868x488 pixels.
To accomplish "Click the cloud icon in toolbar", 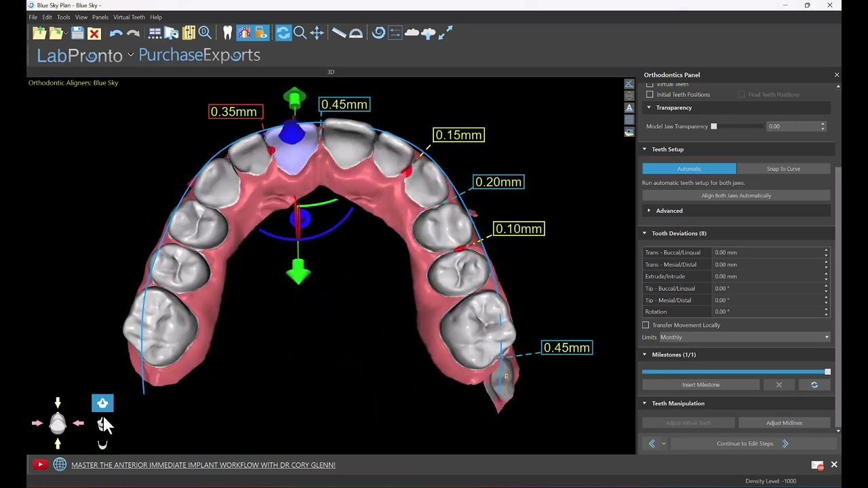I will tap(412, 33).
